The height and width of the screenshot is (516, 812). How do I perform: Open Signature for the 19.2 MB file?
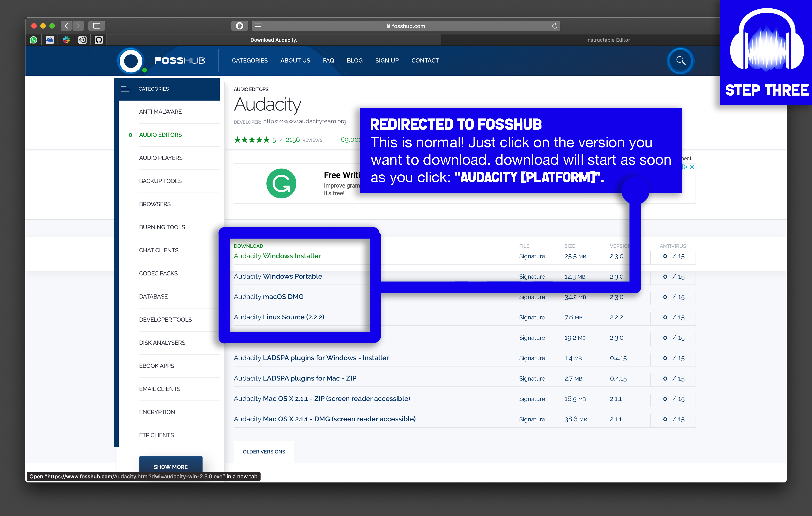click(x=532, y=338)
